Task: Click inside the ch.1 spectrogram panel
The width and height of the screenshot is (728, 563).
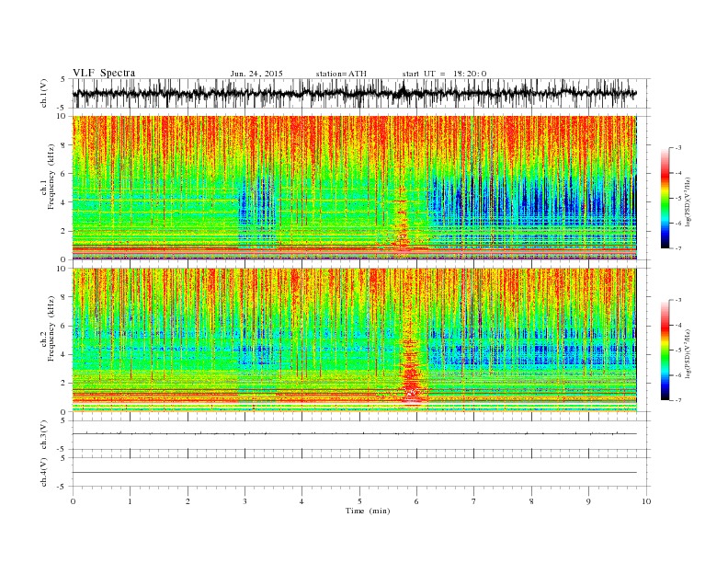Action: 355,188
